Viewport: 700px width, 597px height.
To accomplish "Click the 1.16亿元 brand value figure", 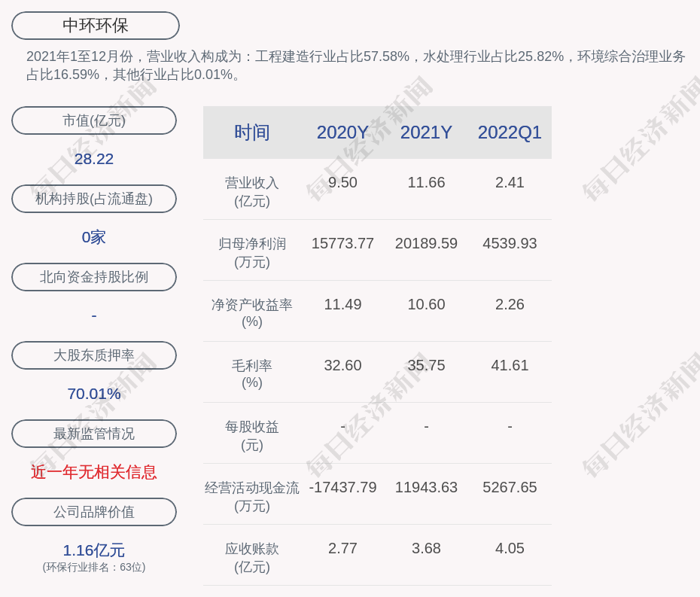I will (94, 550).
